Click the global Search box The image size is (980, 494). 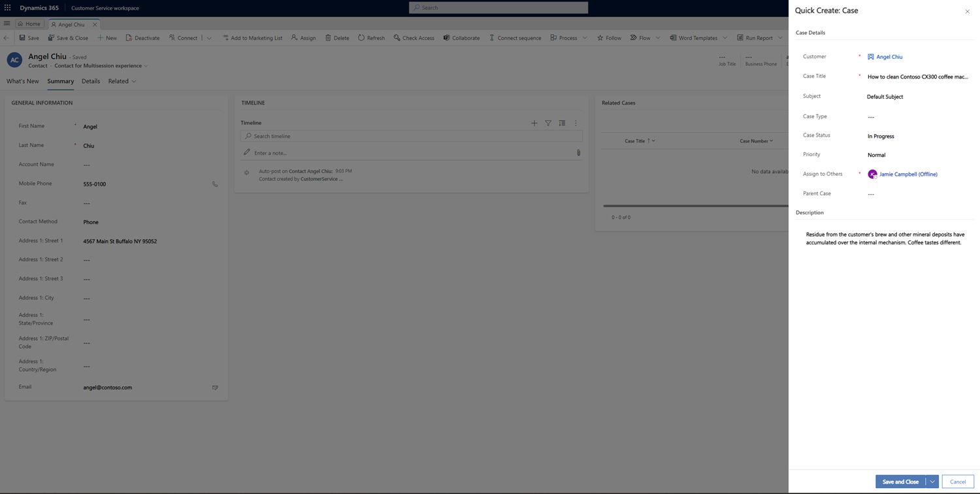[498, 8]
